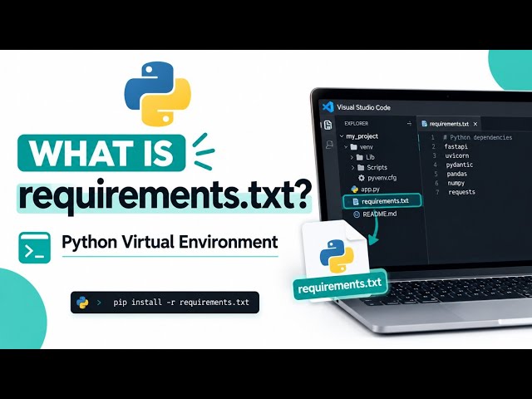The image size is (532, 399).
Task: Click the Python icon in the pip command bar
Action: (82, 303)
